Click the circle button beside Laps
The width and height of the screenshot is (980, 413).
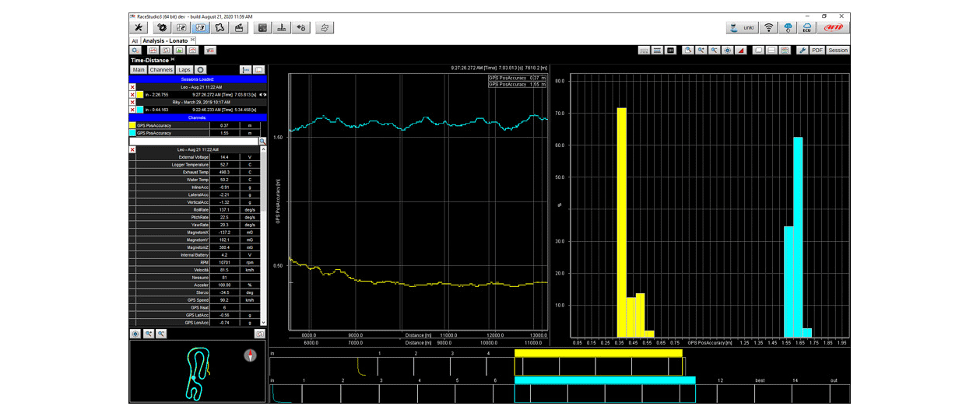click(200, 70)
